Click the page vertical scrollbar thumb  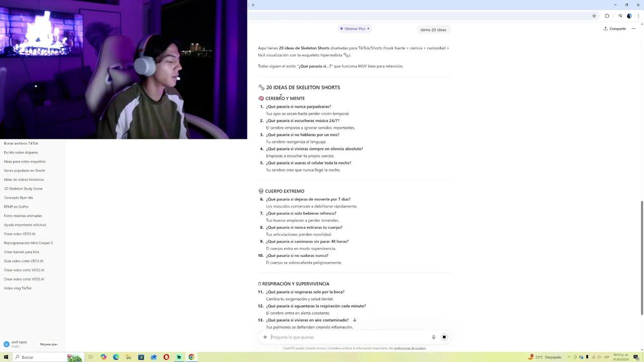click(641, 257)
